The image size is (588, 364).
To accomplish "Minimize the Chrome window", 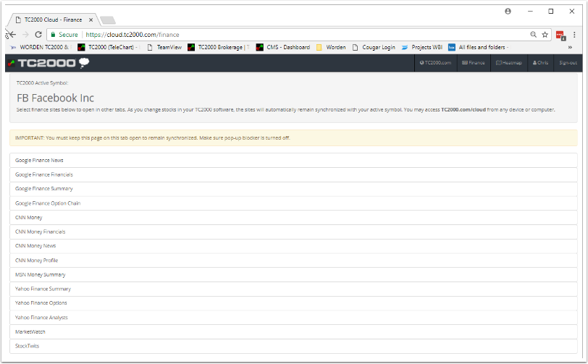I will (x=530, y=12).
